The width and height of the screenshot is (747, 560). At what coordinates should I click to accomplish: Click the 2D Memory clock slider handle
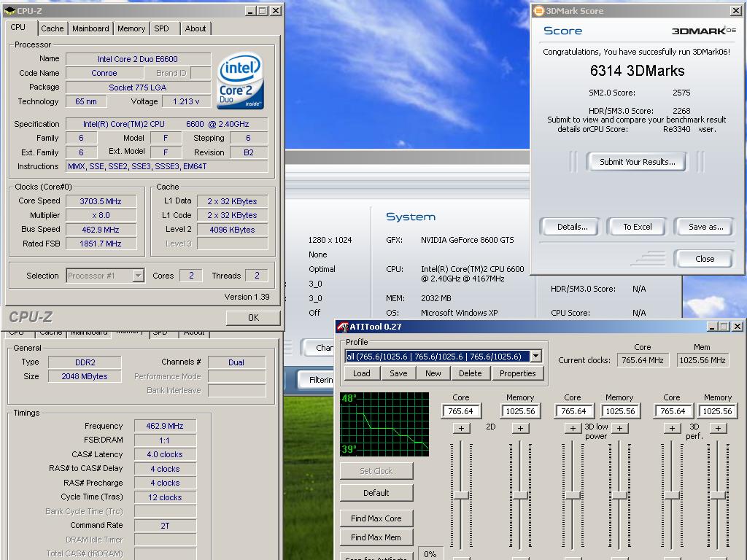point(520,495)
